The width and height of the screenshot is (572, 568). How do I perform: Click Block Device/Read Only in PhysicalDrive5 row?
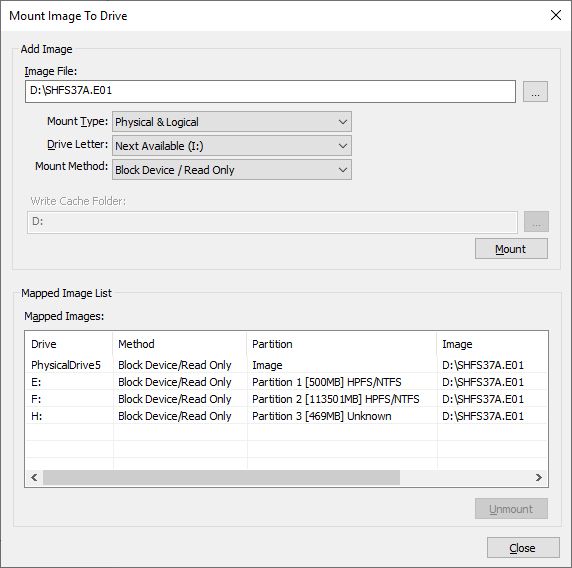tap(174, 365)
